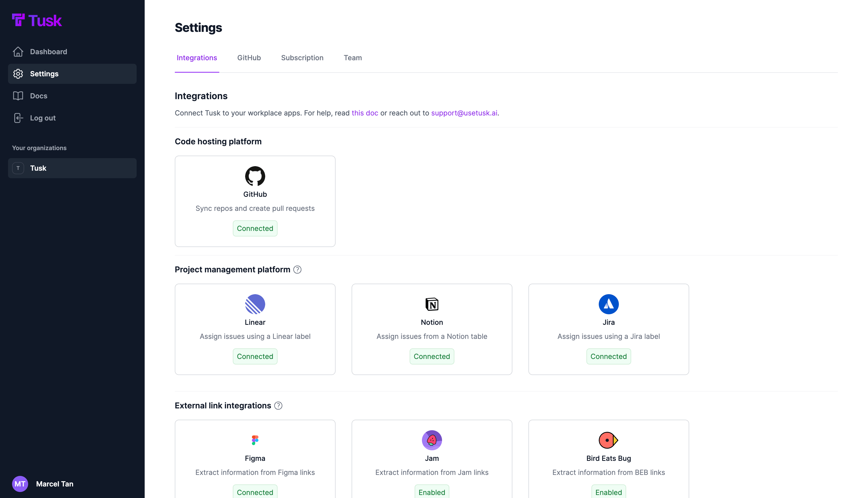Click Figma's Connected status button

click(255, 492)
